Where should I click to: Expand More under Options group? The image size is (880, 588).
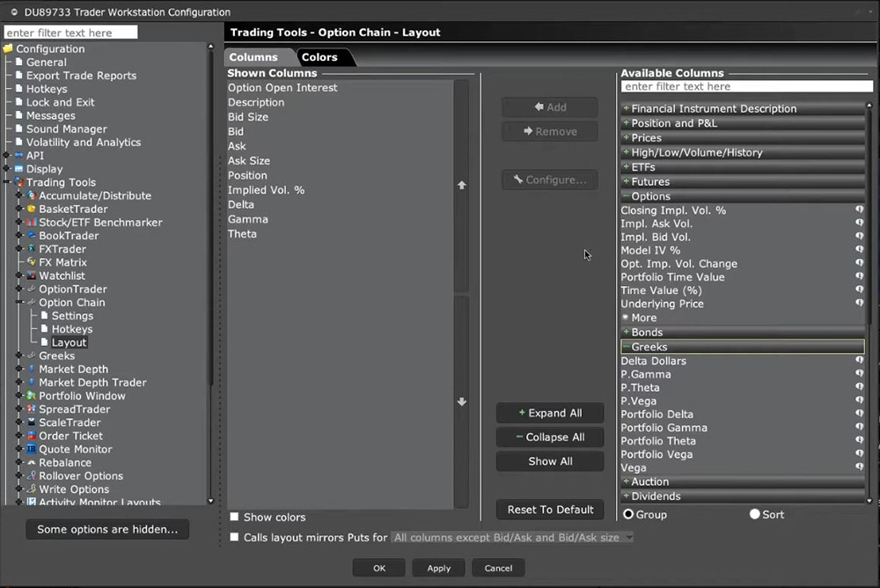[x=639, y=317]
